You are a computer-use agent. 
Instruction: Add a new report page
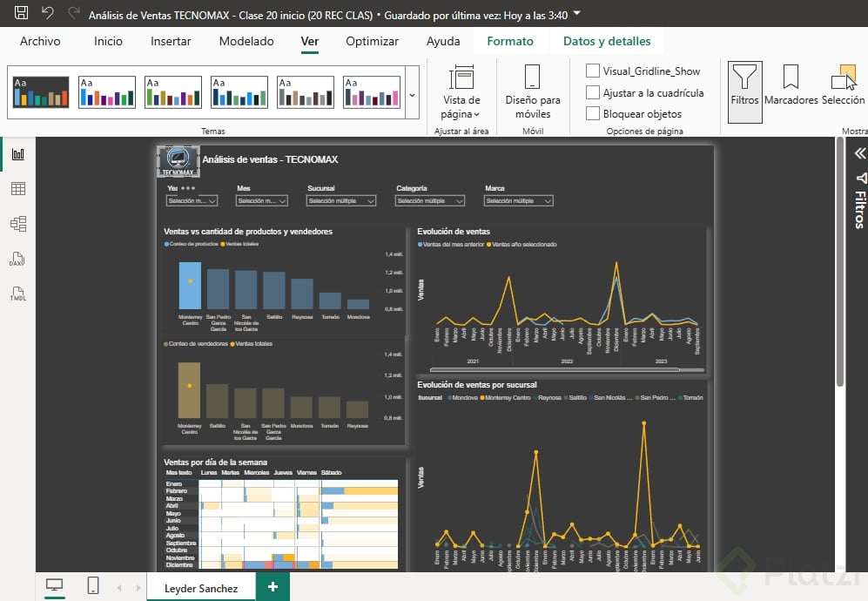coord(273,587)
